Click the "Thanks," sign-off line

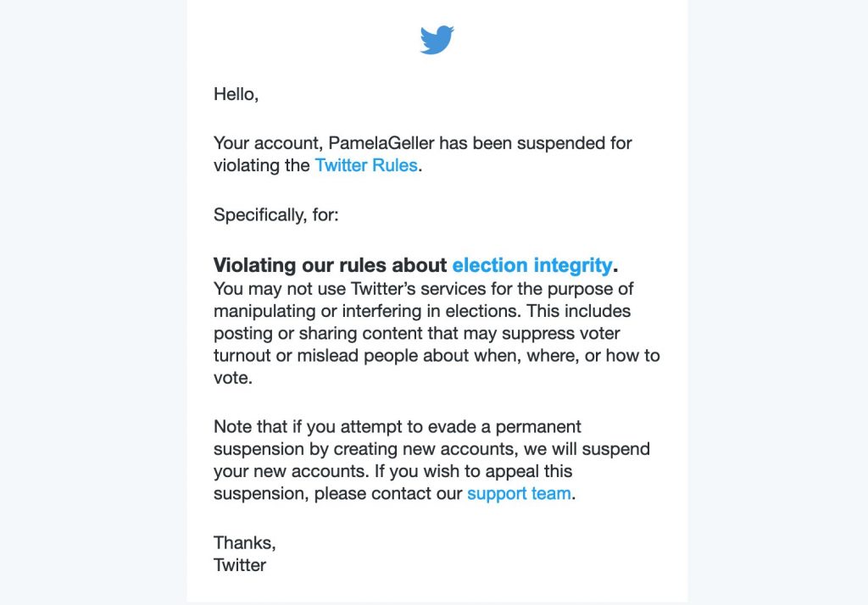[x=245, y=542]
